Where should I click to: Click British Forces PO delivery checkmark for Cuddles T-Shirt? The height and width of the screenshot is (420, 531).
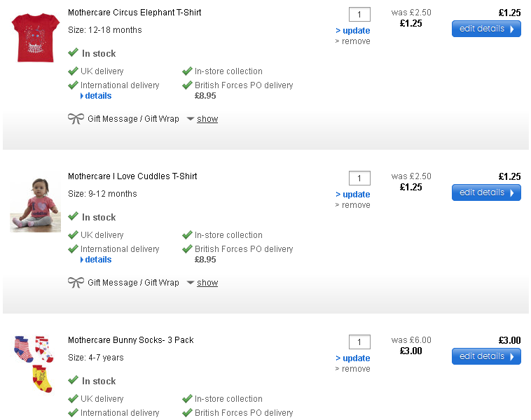[x=187, y=249]
